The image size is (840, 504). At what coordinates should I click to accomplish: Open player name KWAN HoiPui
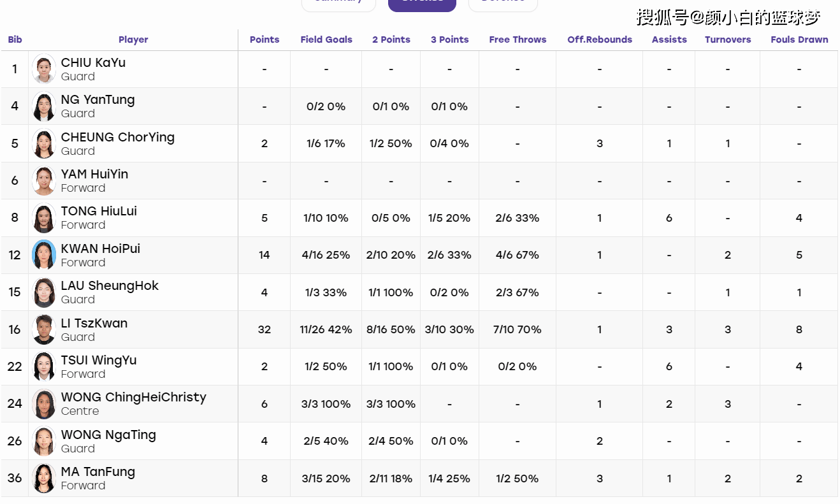[x=101, y=248]
